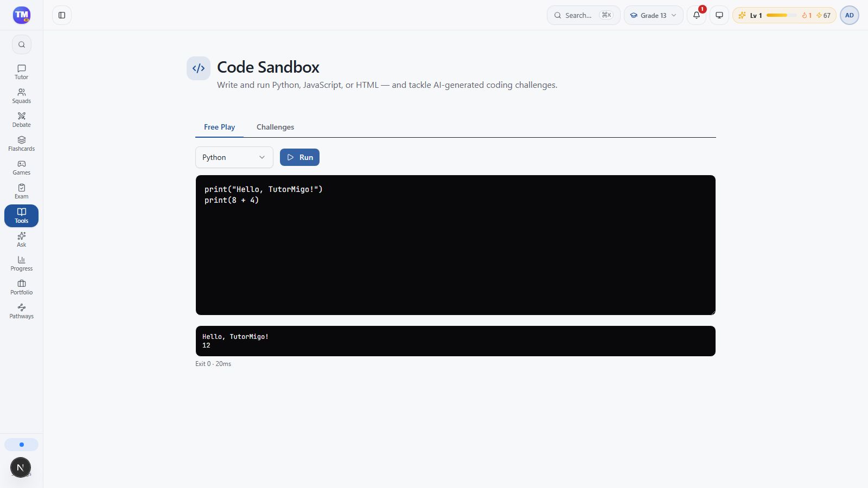
Task: Go to Squads in sidebar
Action: click(21, 96)
